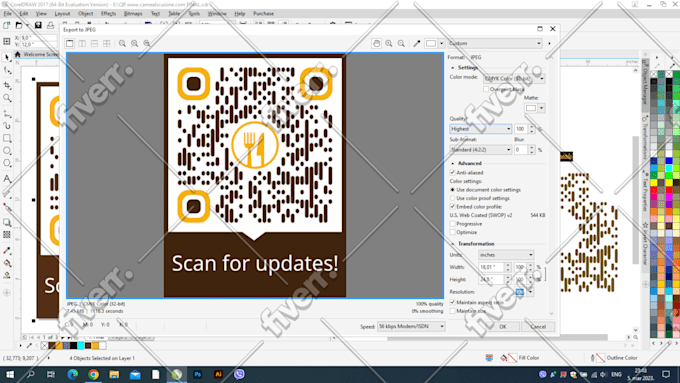Click Cancel in Export dialog

tap(538, 327)
